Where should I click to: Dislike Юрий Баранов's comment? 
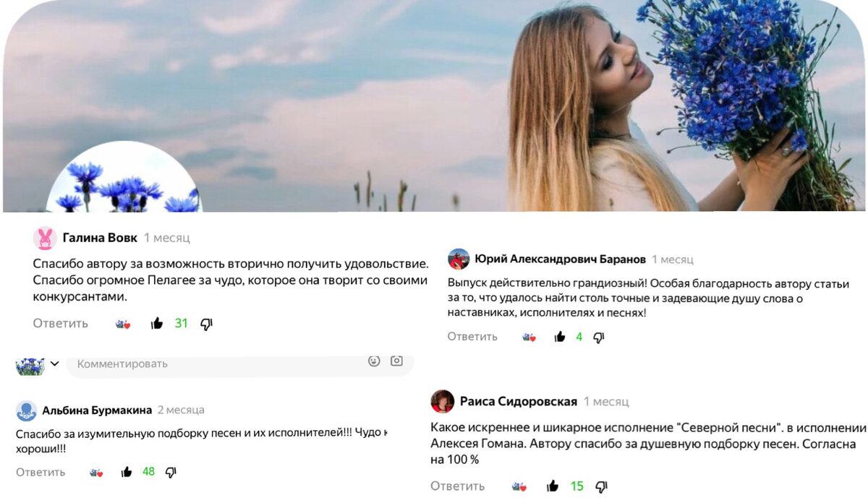pyautogui.click(x=598, y=338)
